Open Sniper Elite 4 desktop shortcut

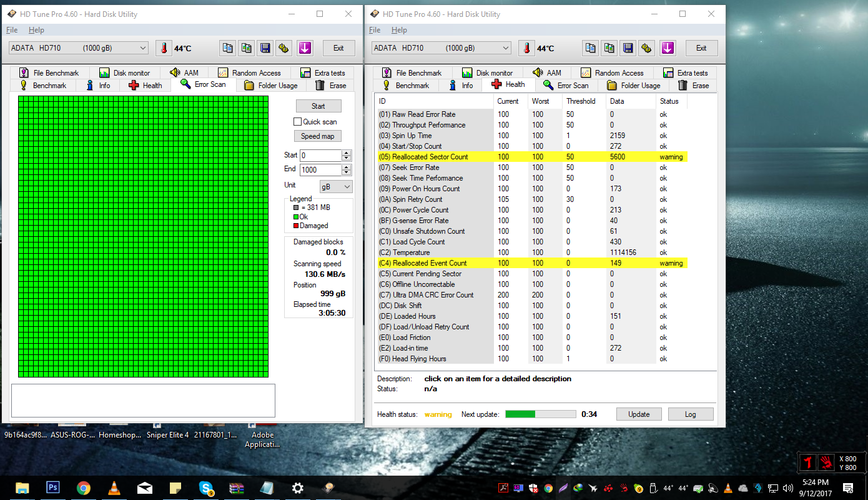tap(167, 435)
